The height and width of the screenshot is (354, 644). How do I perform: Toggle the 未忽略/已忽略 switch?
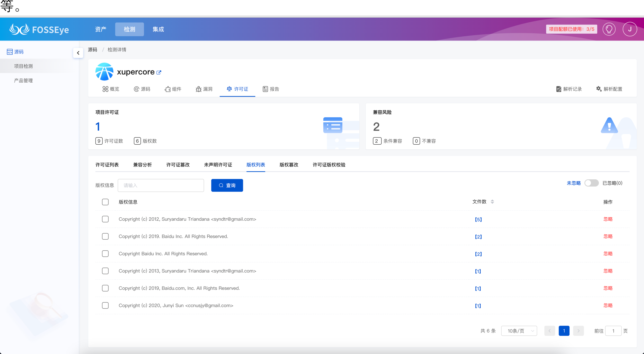591,183
